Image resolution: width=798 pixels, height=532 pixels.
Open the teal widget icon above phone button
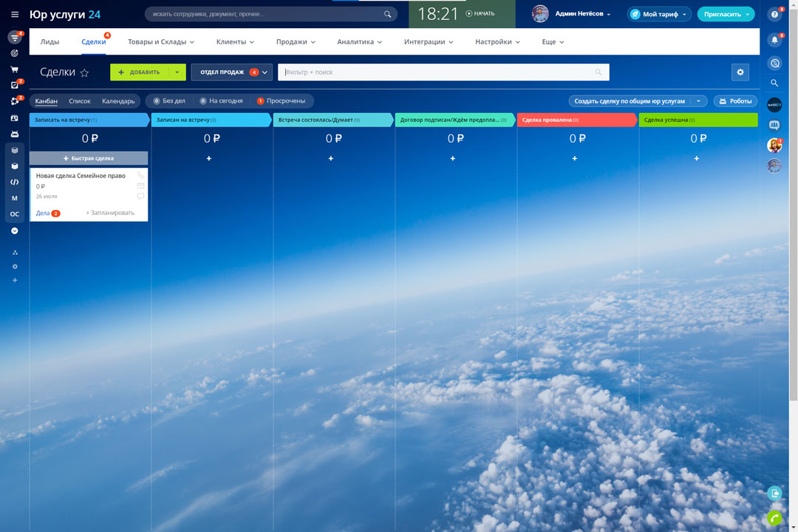click(x=774, y=493)
